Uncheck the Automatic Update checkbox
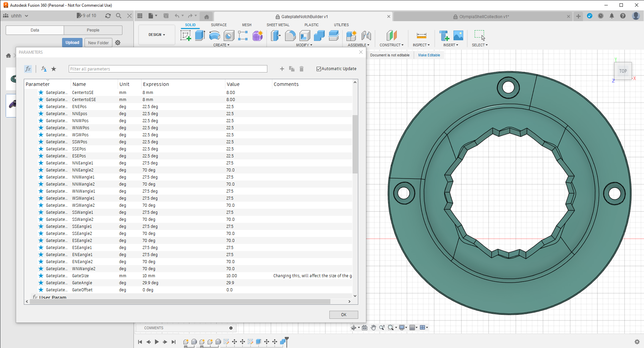This screenshot has width=644, height=348. (319, 69)
